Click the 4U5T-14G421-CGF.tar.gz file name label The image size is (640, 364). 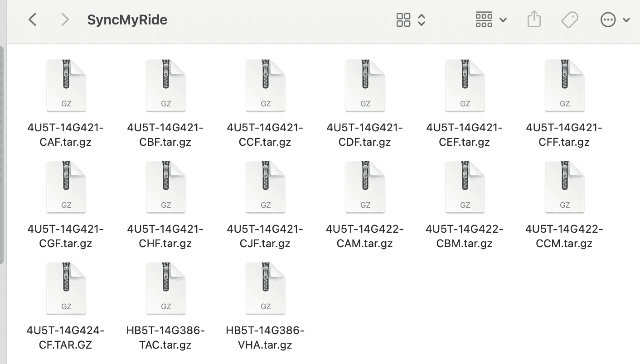[x=66, y=236]
